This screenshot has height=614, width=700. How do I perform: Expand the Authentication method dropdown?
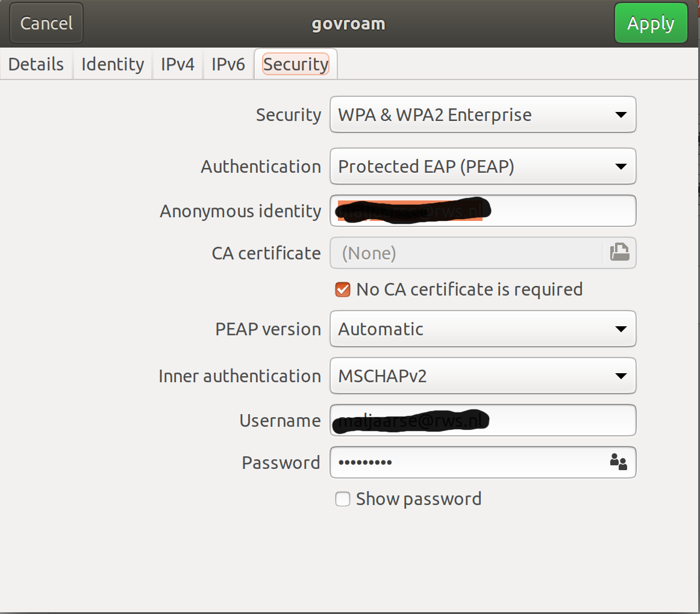click(x=483, y=167)
